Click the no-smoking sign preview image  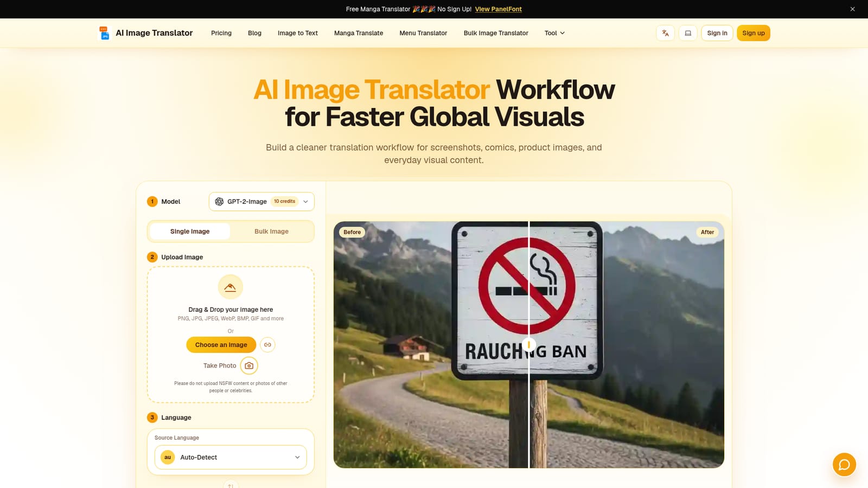pyautogui.click(x=529, y=345)
